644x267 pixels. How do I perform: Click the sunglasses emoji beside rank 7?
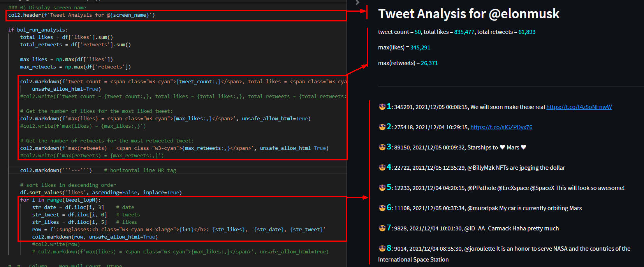(382, 228)
